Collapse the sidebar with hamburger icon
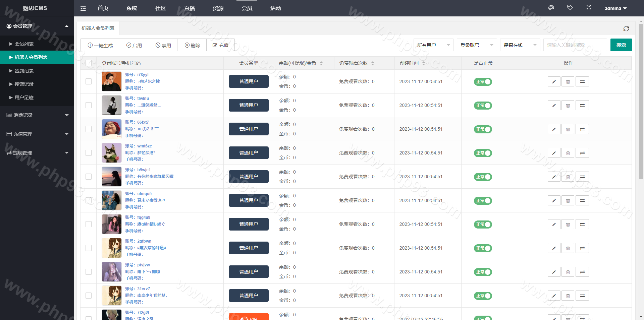 tap(83, 9)
